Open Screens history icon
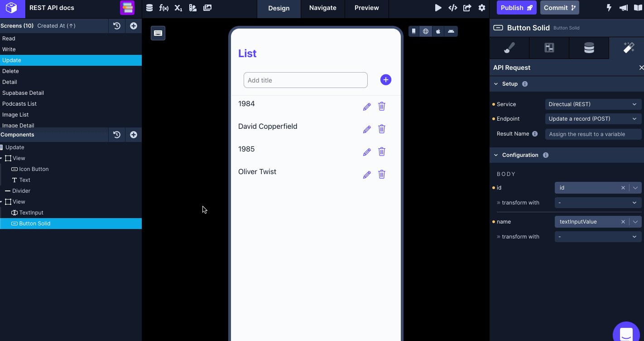This screenshot has height=341, width=644. (x=117, y=26)
